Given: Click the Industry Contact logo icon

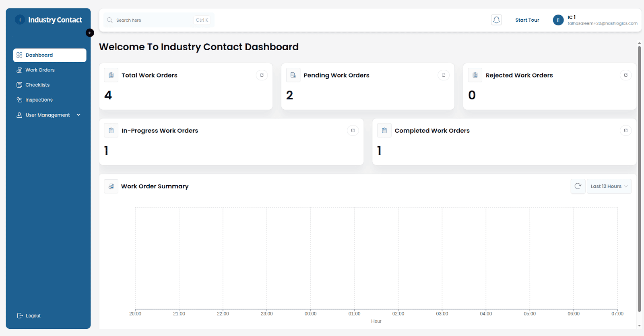Looking at the screenshot, I should pyautogui.click(x=20, y=20).
